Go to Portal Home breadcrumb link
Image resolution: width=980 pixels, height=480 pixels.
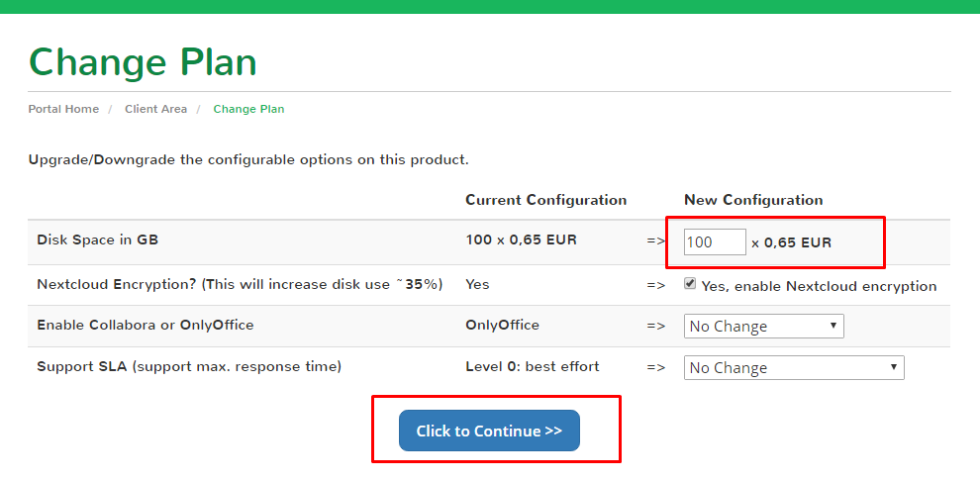(x=63, y=109)
